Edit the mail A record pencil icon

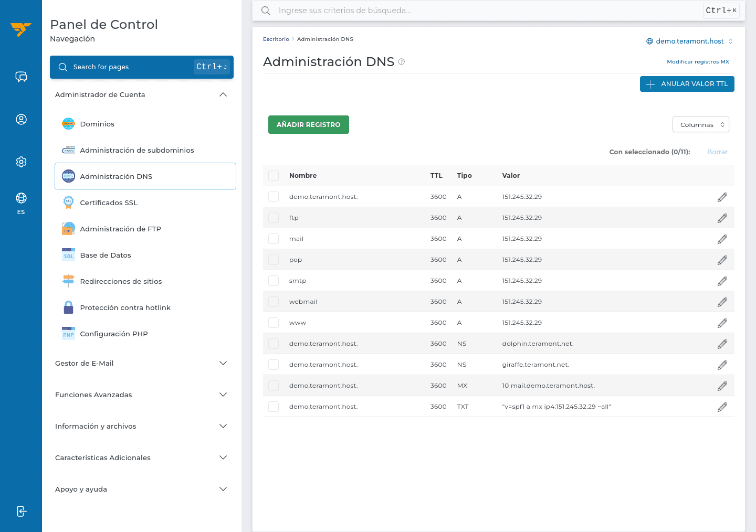(x=722, y=239)
